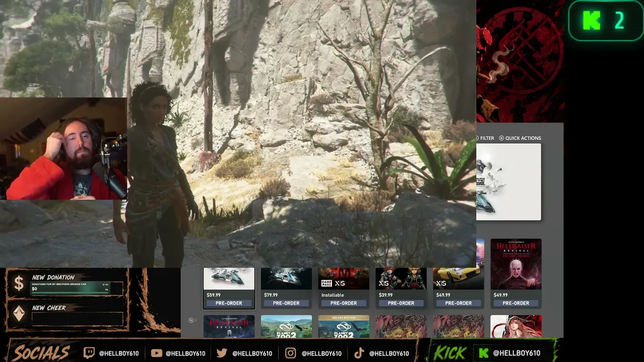Screen dimensions: 644x362
Task: Click the YouTube @HELLBOY610 handle text
Action: point(185,353)
